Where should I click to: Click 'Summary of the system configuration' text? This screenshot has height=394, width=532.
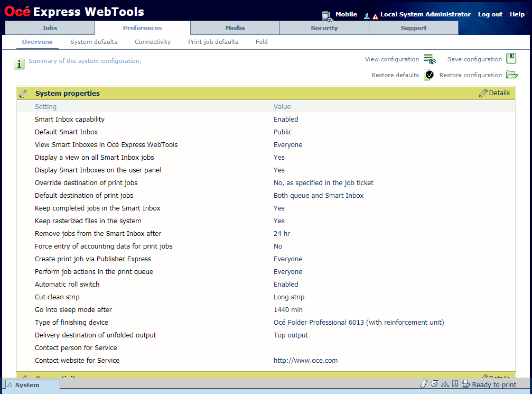pyautogui.click(x=85, y=61)
